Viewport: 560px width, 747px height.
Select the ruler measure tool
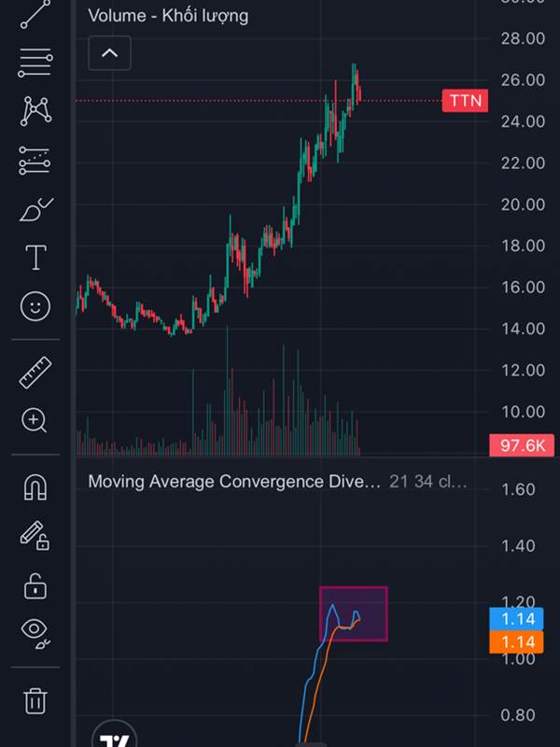point(35,373)
